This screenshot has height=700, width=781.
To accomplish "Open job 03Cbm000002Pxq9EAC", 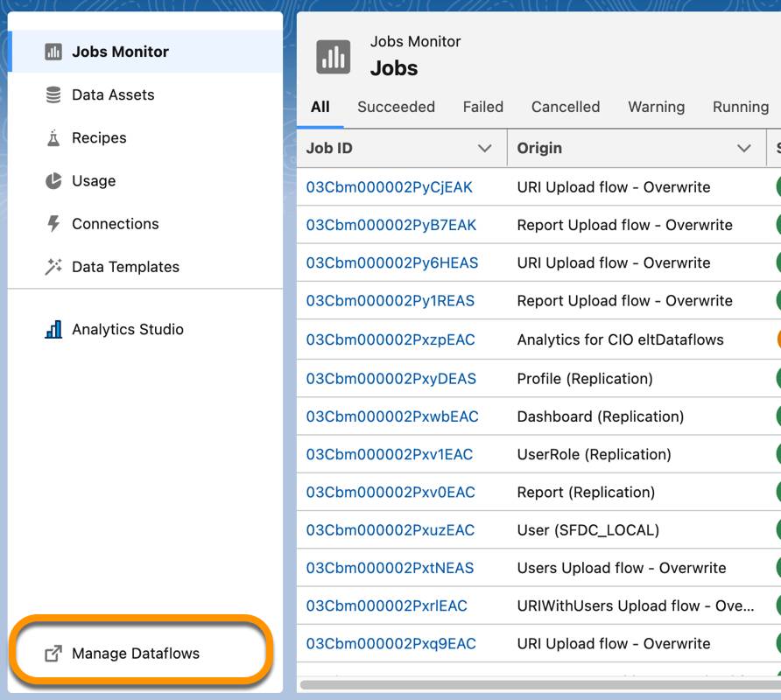I will pyautogui.click(x=391, y=644).
